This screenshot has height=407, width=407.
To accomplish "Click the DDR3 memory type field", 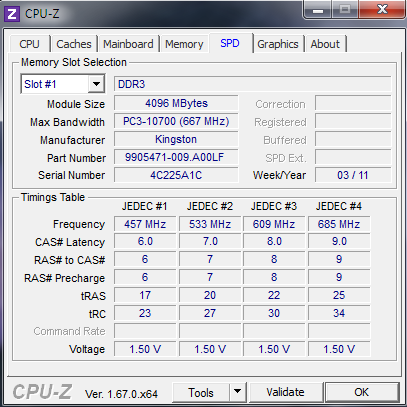I will tap(252, 84).
